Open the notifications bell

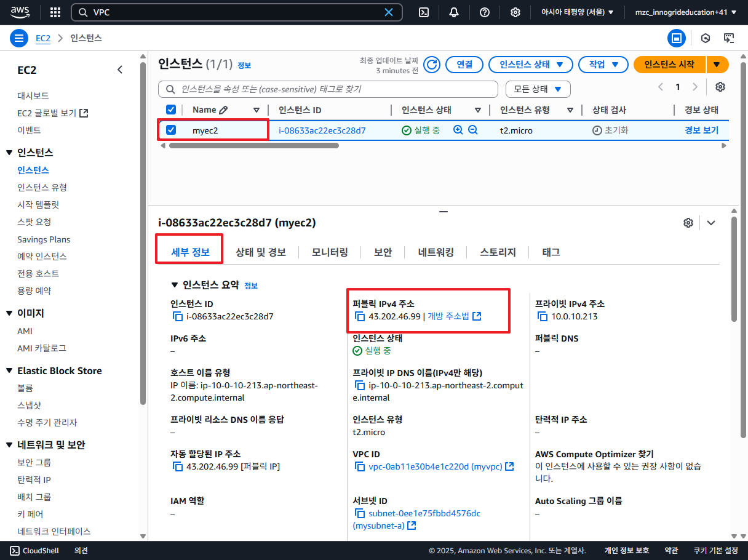tap(454, 12)
